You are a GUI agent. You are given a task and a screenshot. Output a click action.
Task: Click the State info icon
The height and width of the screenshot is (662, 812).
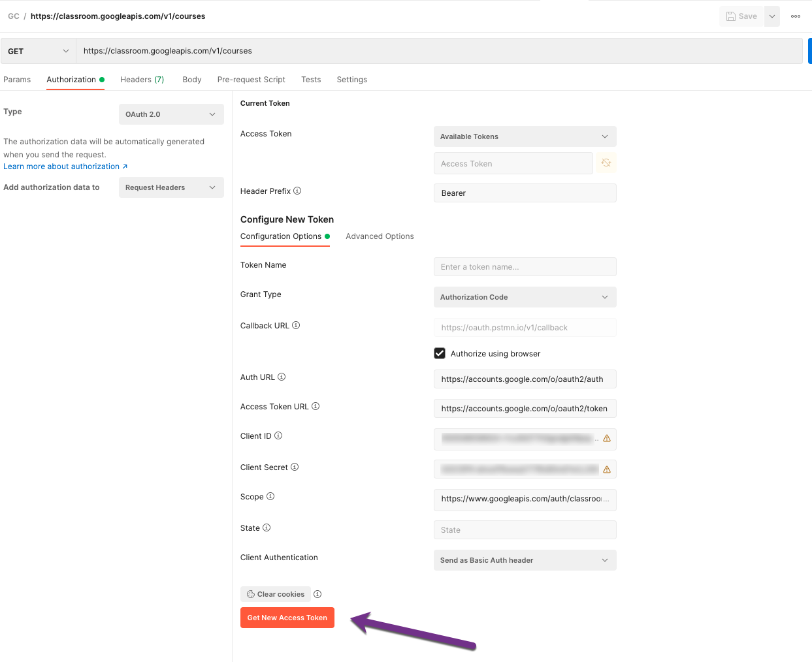(267, 528)
